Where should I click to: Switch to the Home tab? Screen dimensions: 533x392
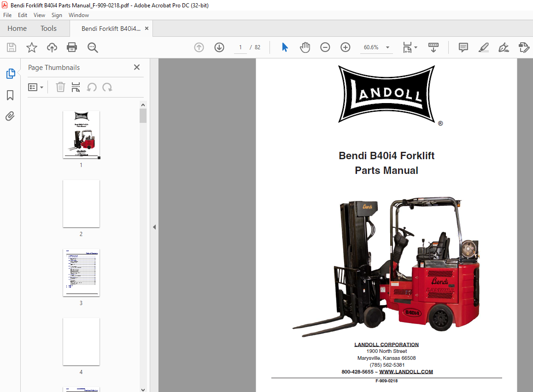coord(17,29)
